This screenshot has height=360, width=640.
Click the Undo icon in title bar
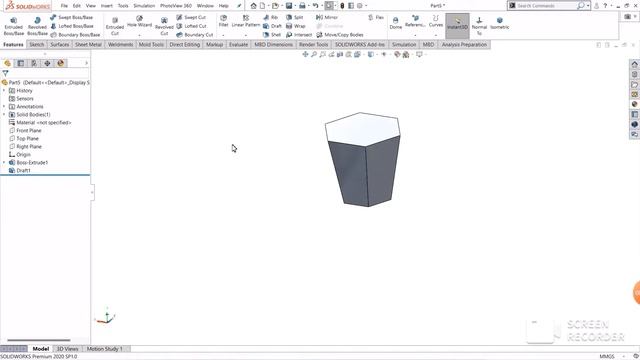tap(316, 6)
